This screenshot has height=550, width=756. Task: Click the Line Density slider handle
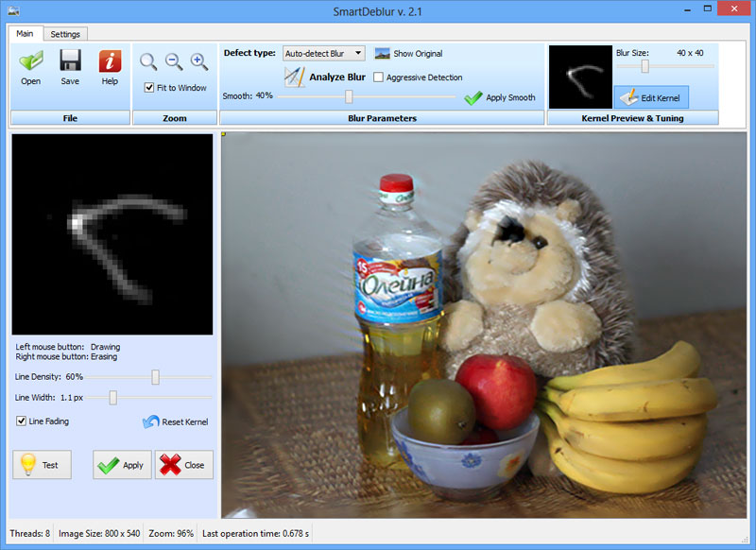pos(155,377)
